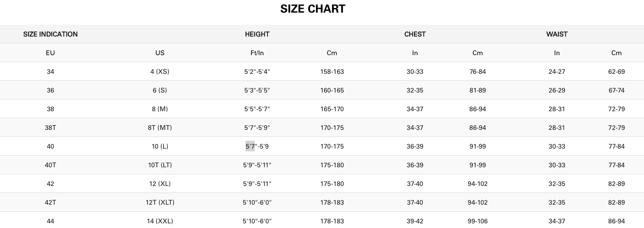Select the CHEST column header
This screenshot has height=228, width=644.
click(x=415, y=34)
